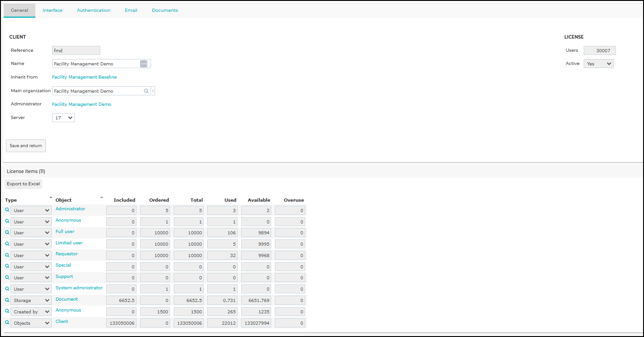Click the arrow beside Main organization field

[153, 91]
